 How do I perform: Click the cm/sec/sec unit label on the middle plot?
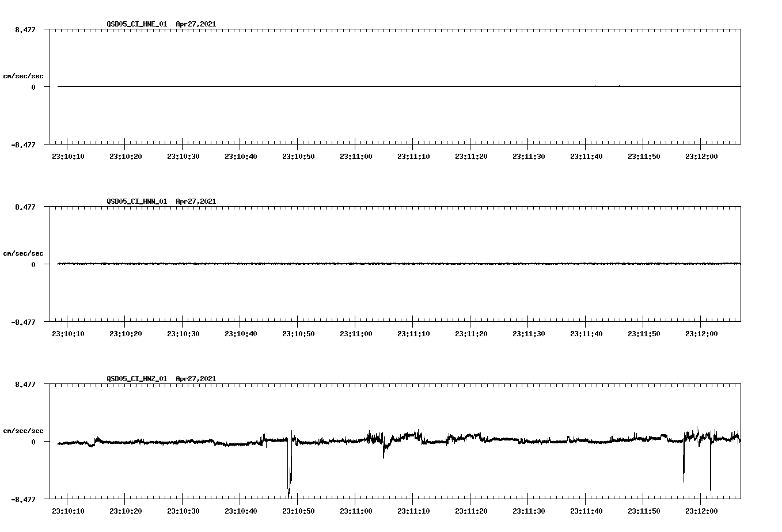(x=24, y=253)
